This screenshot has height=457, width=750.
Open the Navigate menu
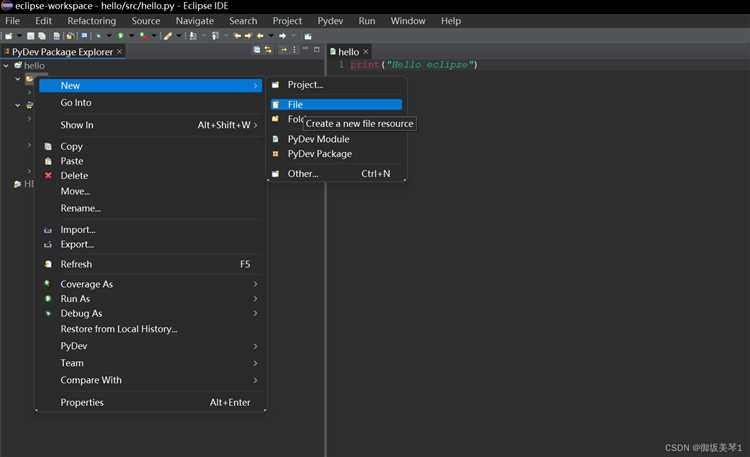pyautogui.click(x=195, y=21)
